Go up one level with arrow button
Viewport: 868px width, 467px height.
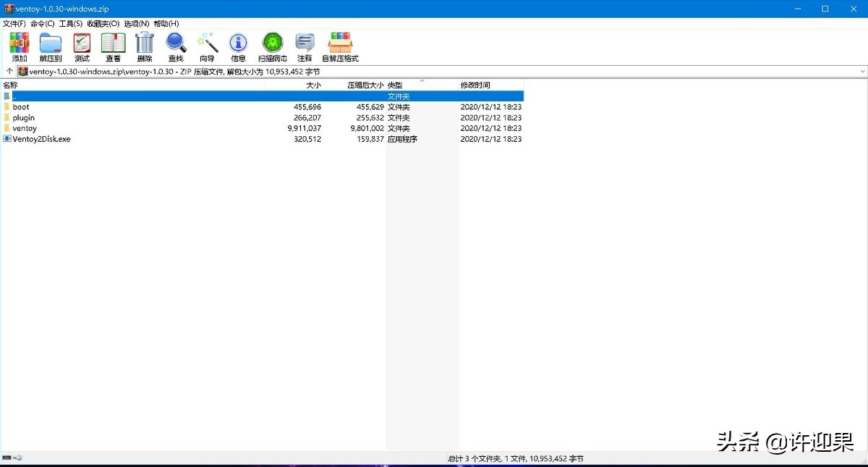[x=9, y=72]
